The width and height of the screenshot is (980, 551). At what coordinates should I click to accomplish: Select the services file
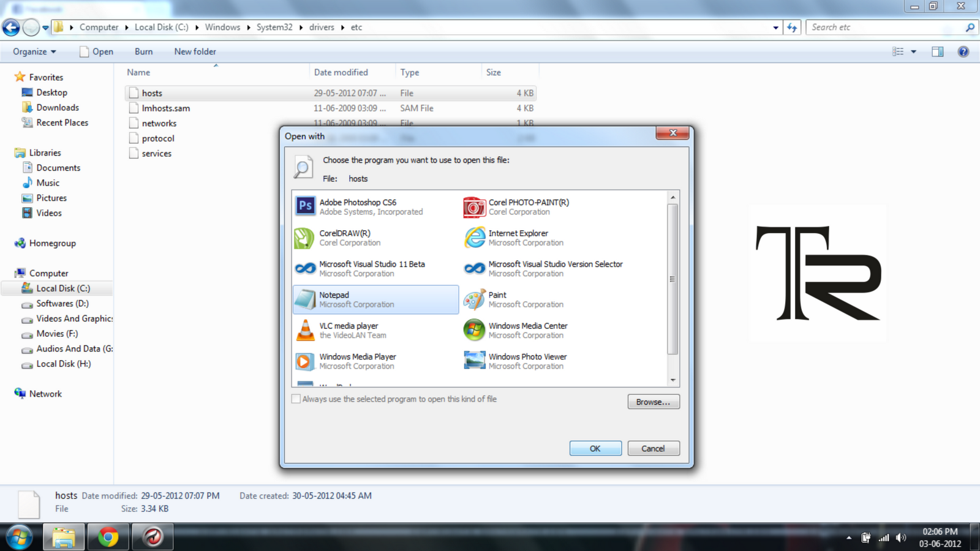coord(157,154)
